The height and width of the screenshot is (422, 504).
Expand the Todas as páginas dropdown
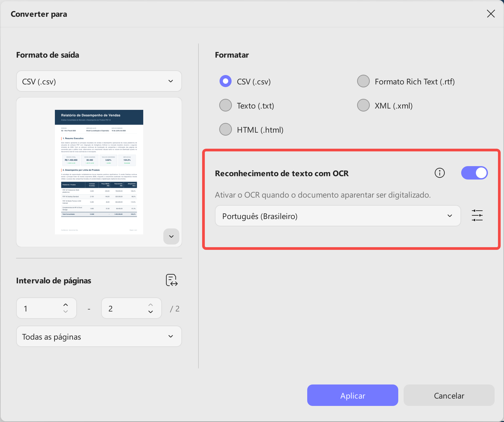pos(99,336)
